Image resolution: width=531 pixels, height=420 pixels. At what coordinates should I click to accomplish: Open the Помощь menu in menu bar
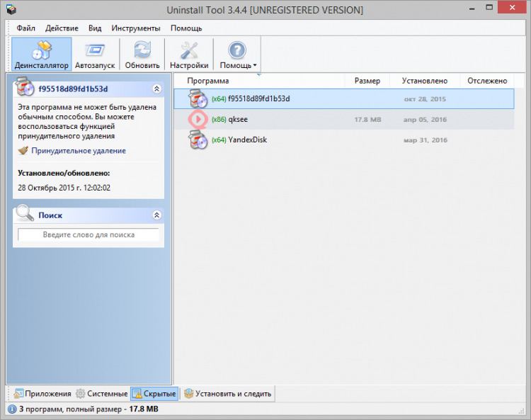(186, 28)
